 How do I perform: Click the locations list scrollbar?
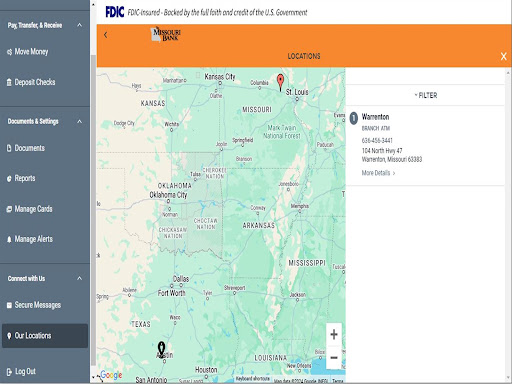click(x=508, y=225)
